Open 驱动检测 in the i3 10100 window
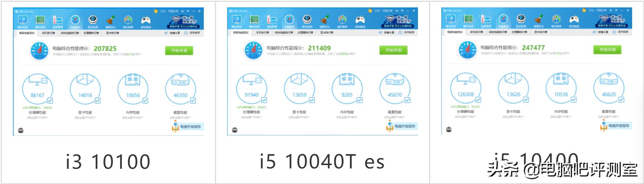Screen dimensions: 644x184 pyautogui.click(x=93, y=21)
